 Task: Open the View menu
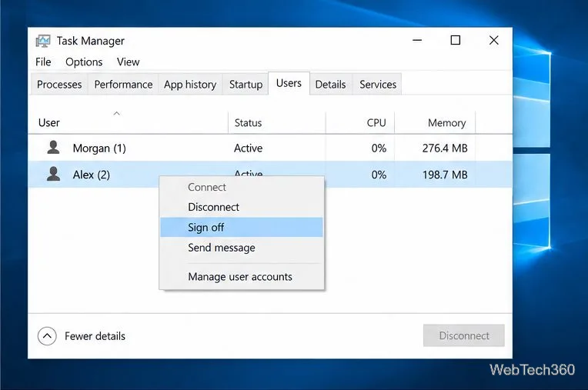[129, 62]
